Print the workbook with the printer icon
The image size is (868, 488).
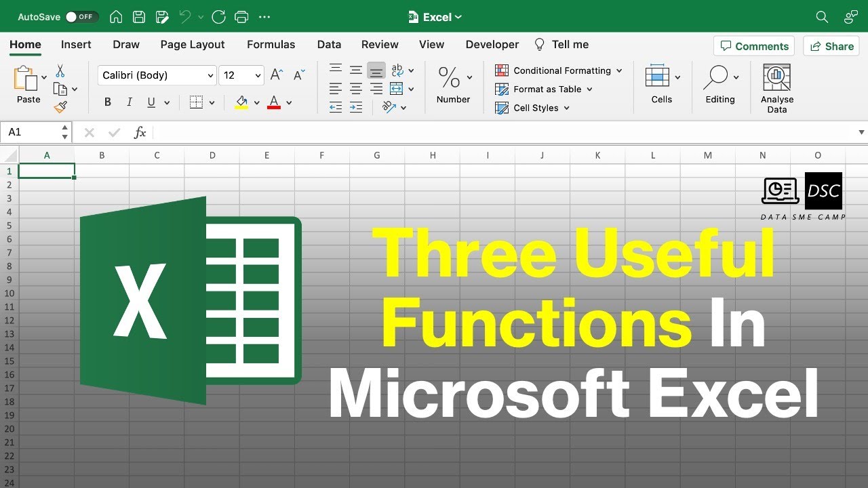(x=241, y=17)
